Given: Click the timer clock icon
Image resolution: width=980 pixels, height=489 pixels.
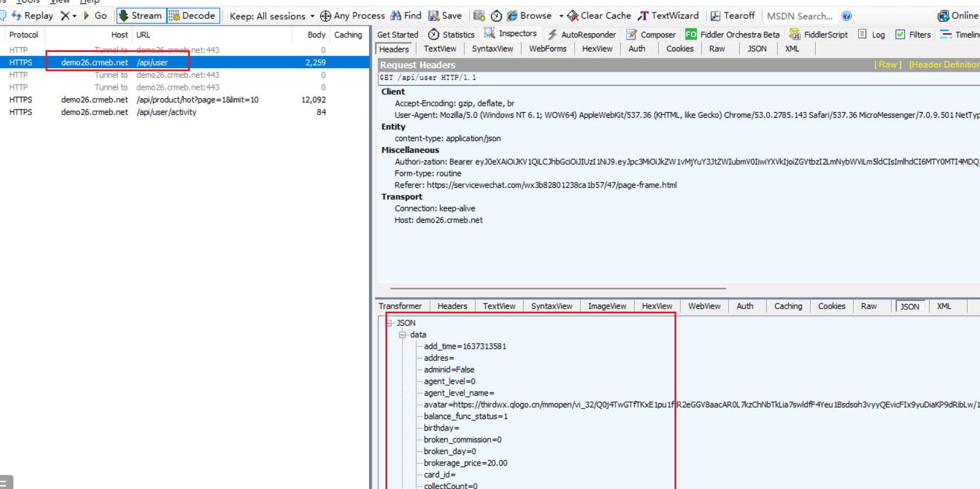Looking at the screenshot, I should tap(496, 16).
